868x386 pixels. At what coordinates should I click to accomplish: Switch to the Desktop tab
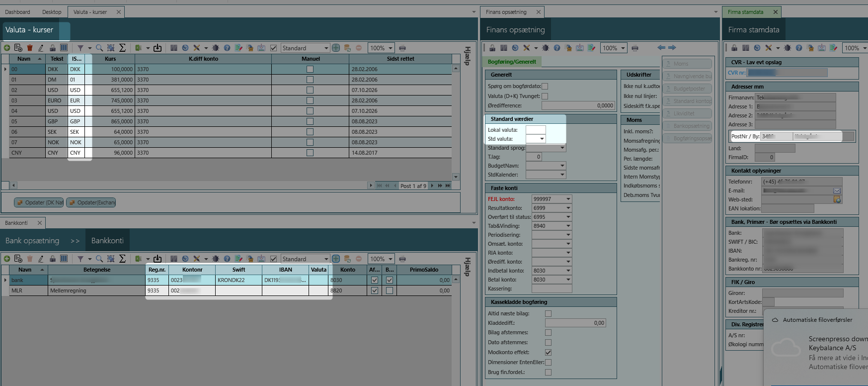pos(52,12)
